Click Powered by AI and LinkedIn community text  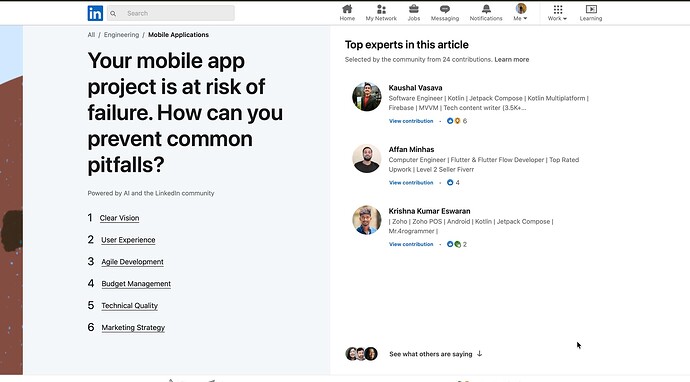pyautogui.click(x=151, y=193)
